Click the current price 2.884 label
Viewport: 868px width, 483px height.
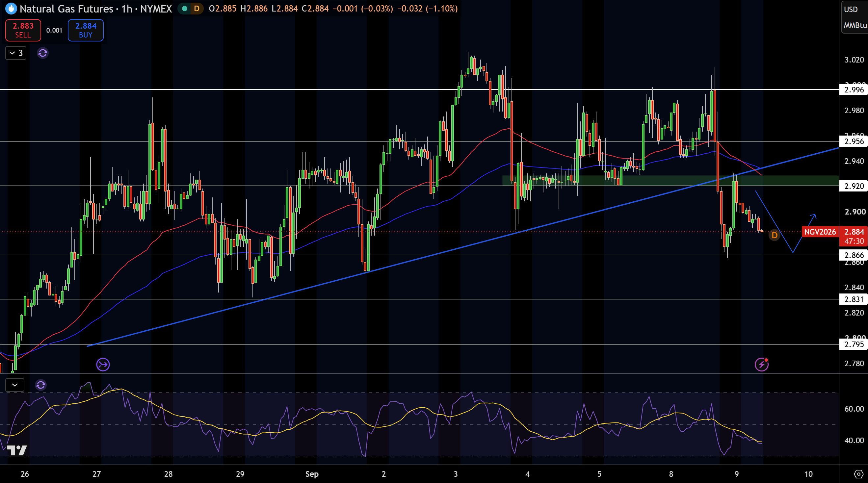[x=854, y=232]
